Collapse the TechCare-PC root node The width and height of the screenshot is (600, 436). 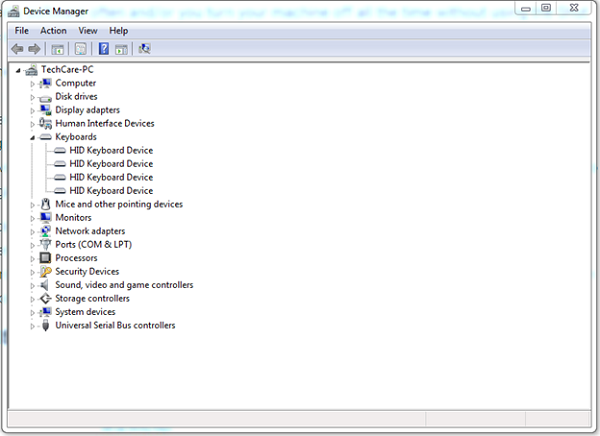[x=20, y=70]
